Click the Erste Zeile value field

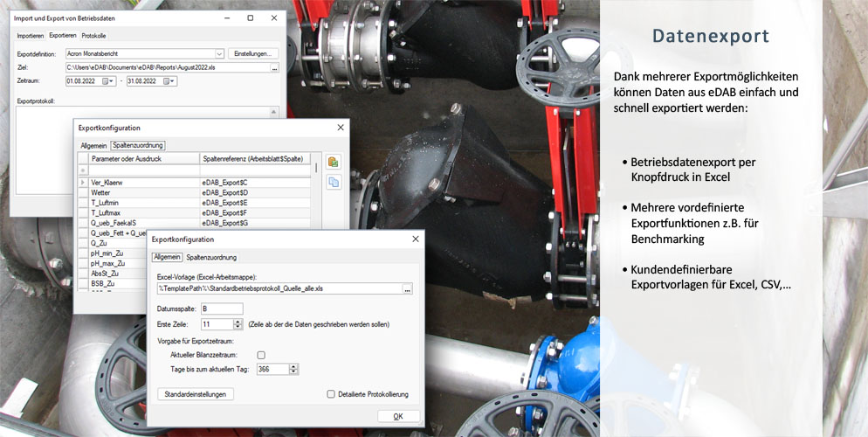click(217, 324)
